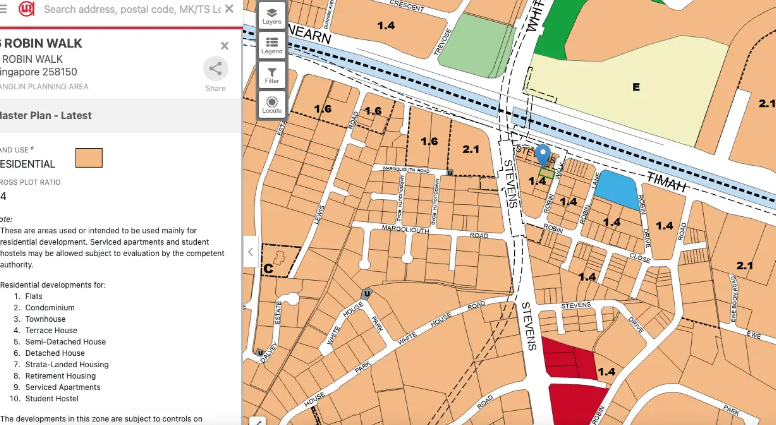Collapse the side panel with arrow
This screenshot has height=425, width=776.
click(250, 252)
